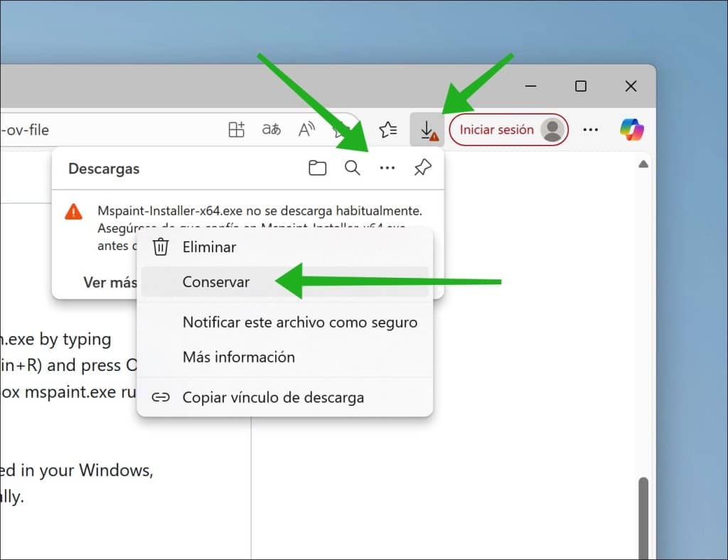Pin the Descargas panel

coord(422,168)
